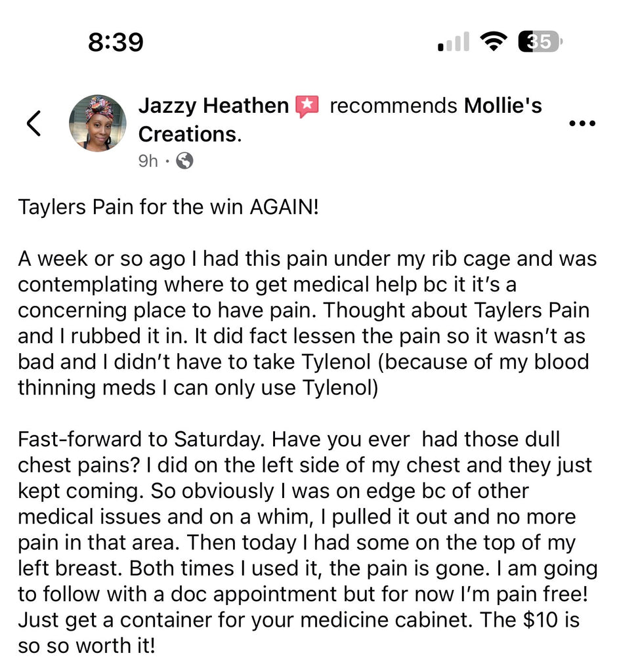
Task: Tap the 8:39 clock in status bar
Action: pyautogui.click(x=116, y=43)
